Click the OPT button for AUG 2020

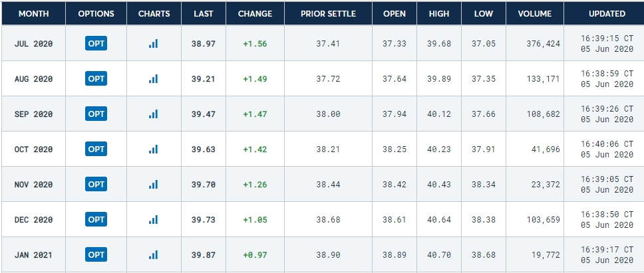click(x=96, y=78)
